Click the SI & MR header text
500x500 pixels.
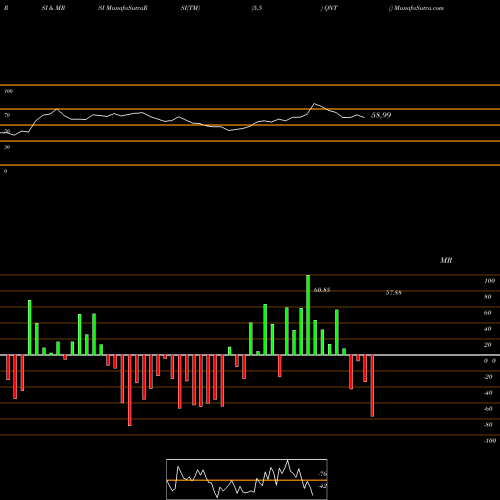coord(53,8)
